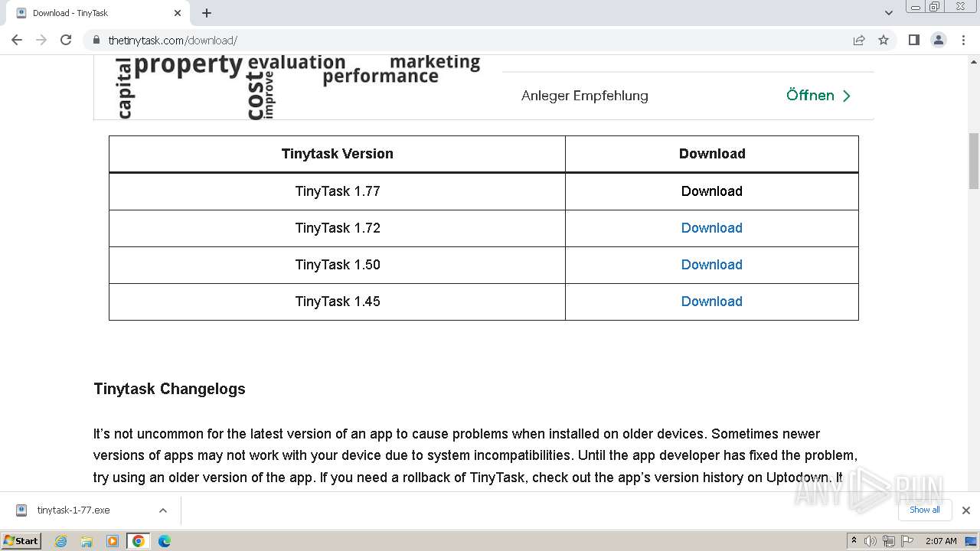This screenshot has height=551, width=980.
Task: Open the Windows Start menu
Action: (x=21, y=541)
